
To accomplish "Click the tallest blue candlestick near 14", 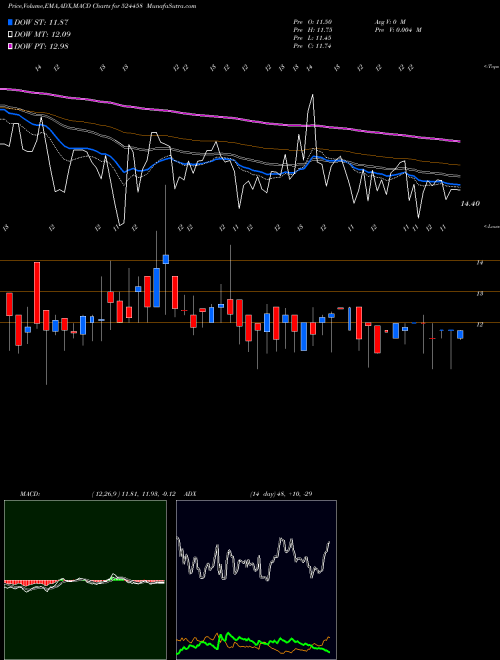I will click(x=157, y=287).
